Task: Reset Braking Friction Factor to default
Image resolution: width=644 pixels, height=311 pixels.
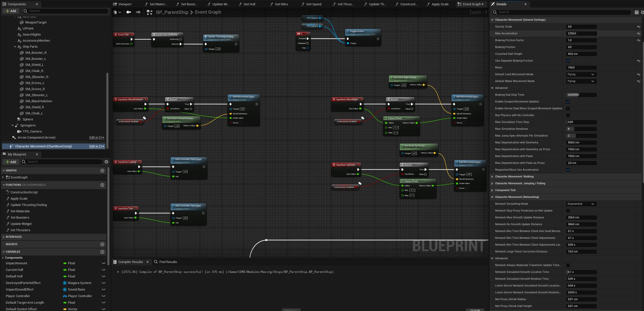Action: pyautogui.click(x=639, y=41)
